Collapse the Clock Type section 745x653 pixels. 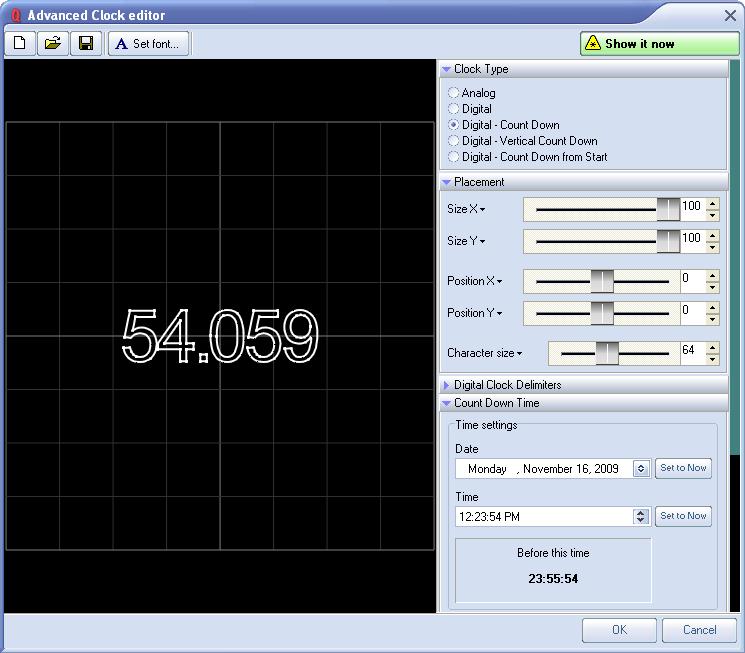(481, 69)
